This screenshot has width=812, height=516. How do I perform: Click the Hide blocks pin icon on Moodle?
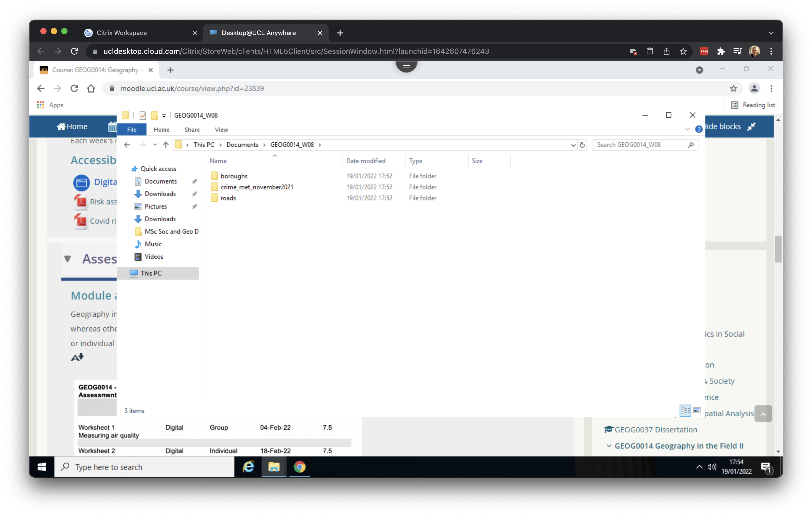point(751,127)
